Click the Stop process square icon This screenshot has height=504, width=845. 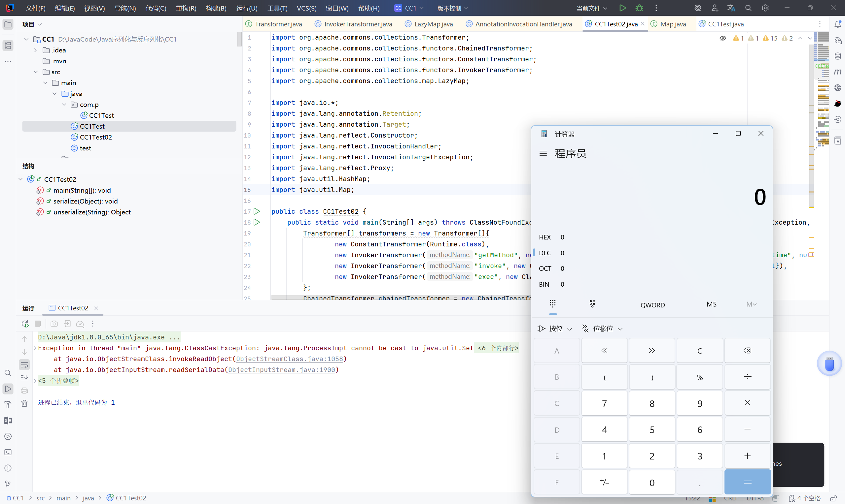tap(38, 324)
